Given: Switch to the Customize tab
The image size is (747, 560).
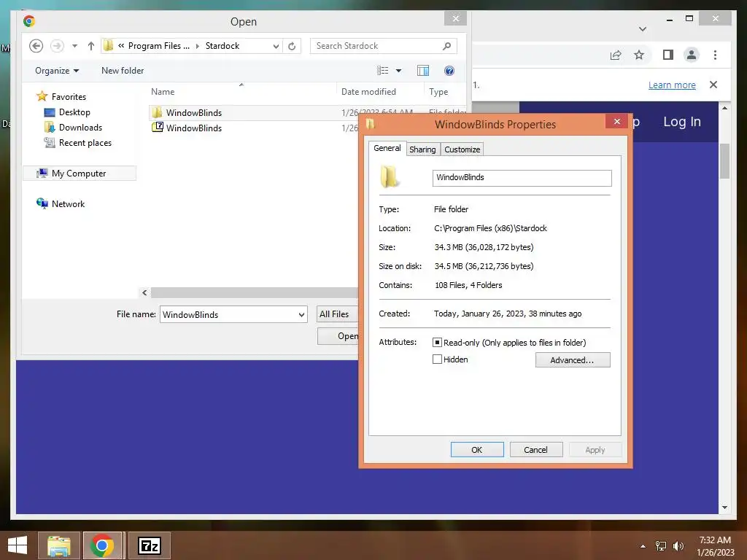Looking at the screenshot, I should point(462,149).
